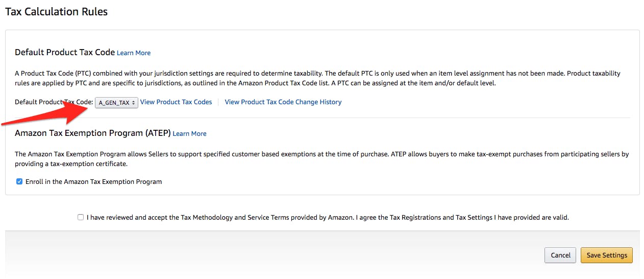Open the Default Product Tax Code dropdown
This screenshot has height=279, width=644.
pos(116,103)
